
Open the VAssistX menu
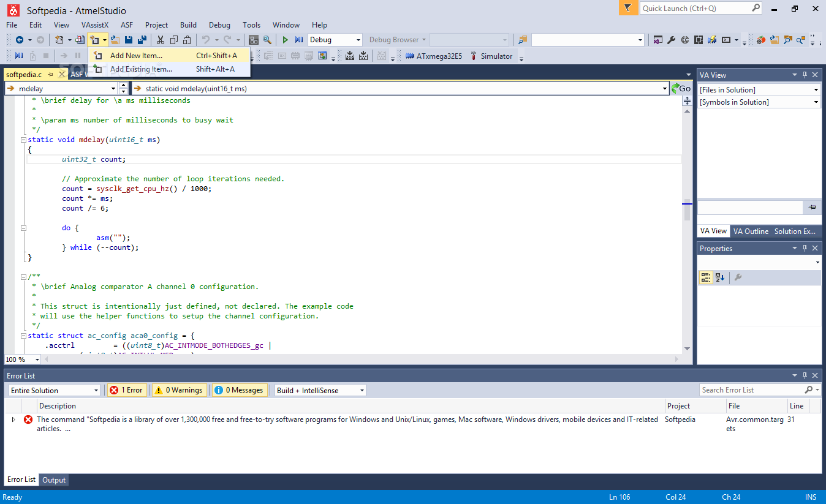(95, 25)
